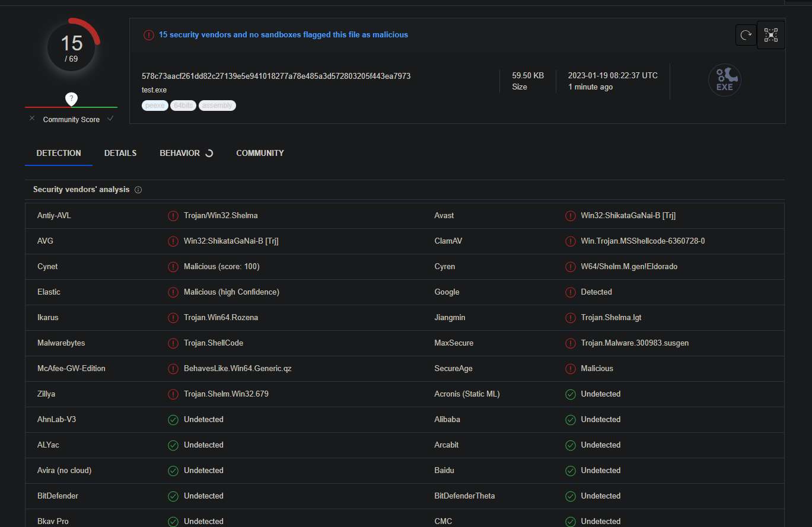Switch to the DETAILS tab

click(x=120, y=153)
